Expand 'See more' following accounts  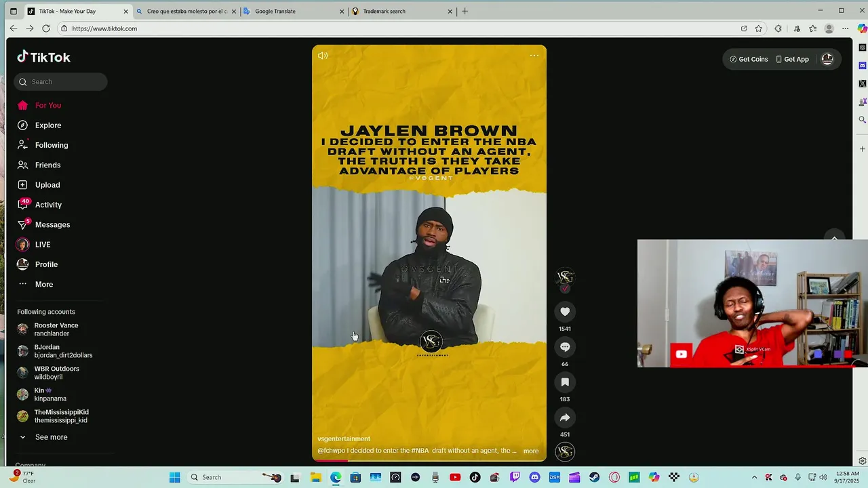pyautogui.click(x=51, y=437)
